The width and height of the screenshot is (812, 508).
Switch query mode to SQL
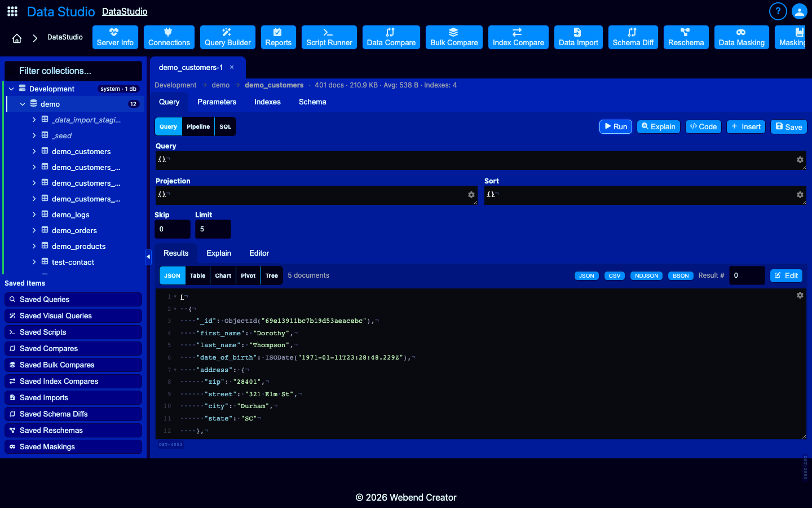point(226,126)
